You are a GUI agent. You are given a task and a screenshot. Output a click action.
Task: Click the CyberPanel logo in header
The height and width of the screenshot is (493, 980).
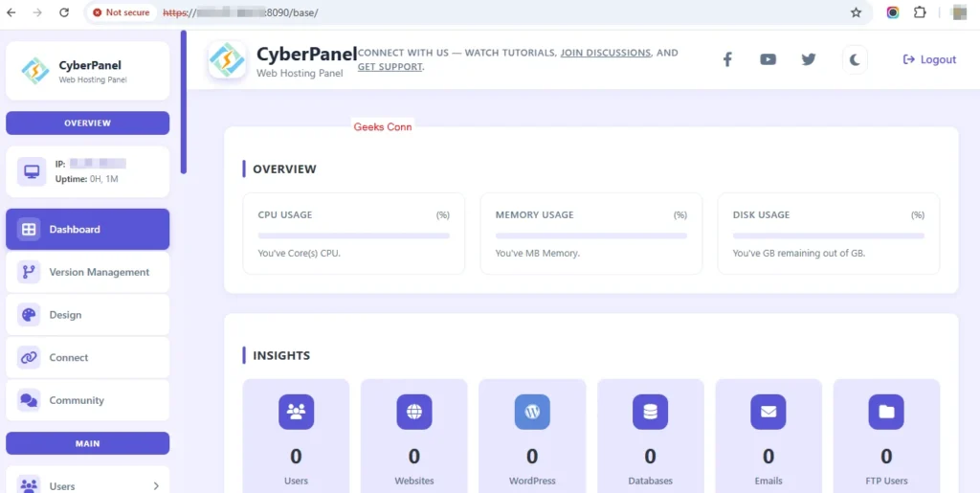click(227, 60)
